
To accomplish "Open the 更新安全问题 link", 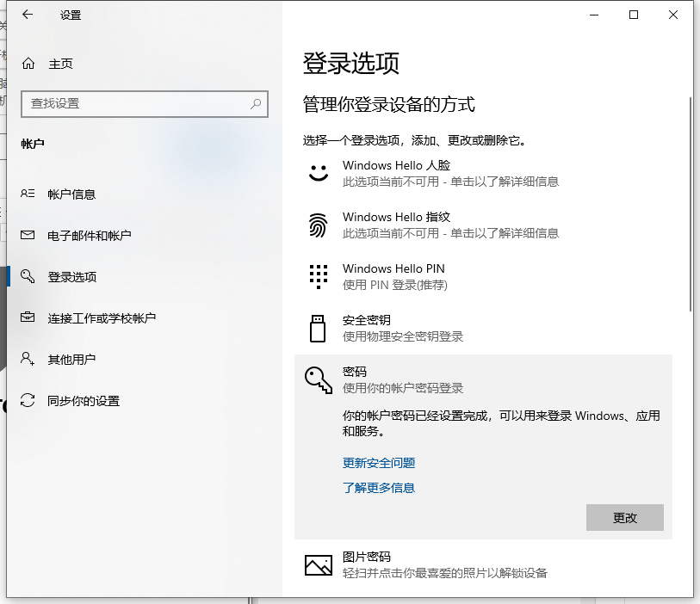I will pos(378,462).
